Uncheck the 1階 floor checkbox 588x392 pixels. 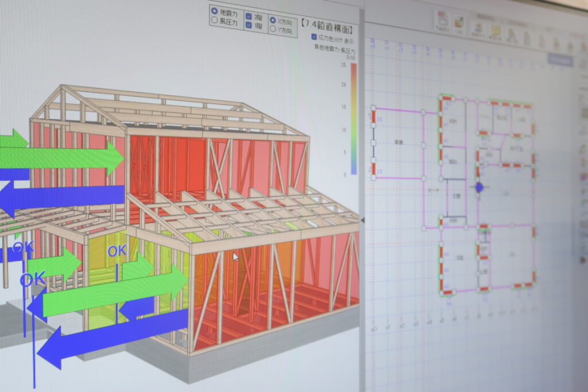[x=249, y=25]
